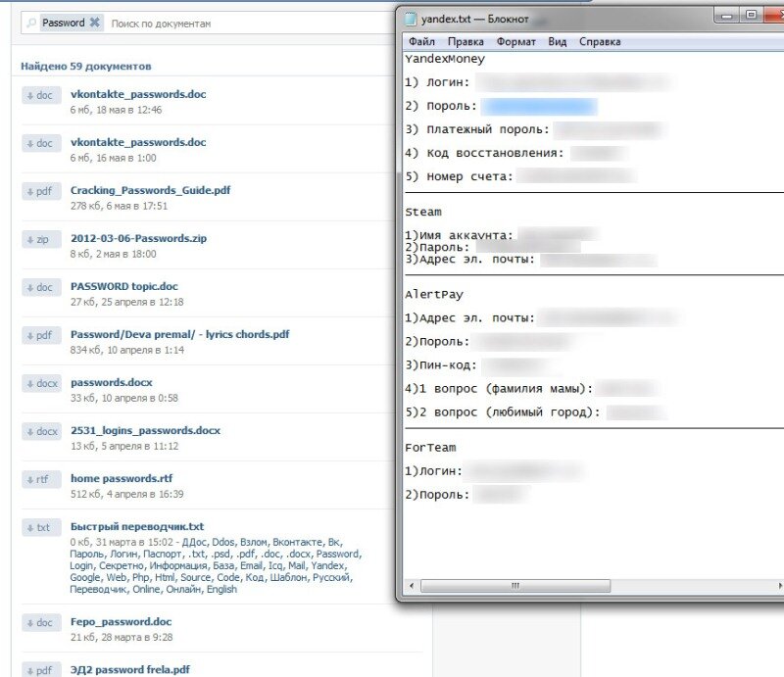Open 2012-03-06-Passwords.zip link
This screenshot has height=677, width=784.
[138, 238]
